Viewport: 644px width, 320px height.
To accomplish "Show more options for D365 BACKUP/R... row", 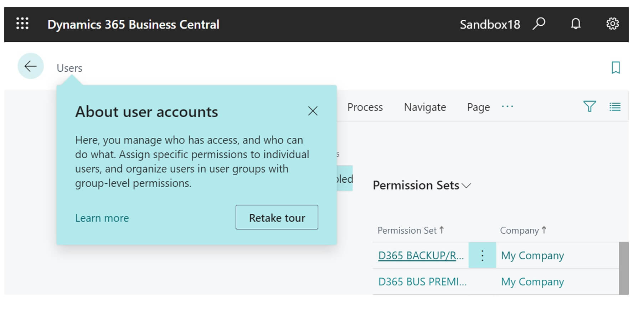I will click(482, 255).
